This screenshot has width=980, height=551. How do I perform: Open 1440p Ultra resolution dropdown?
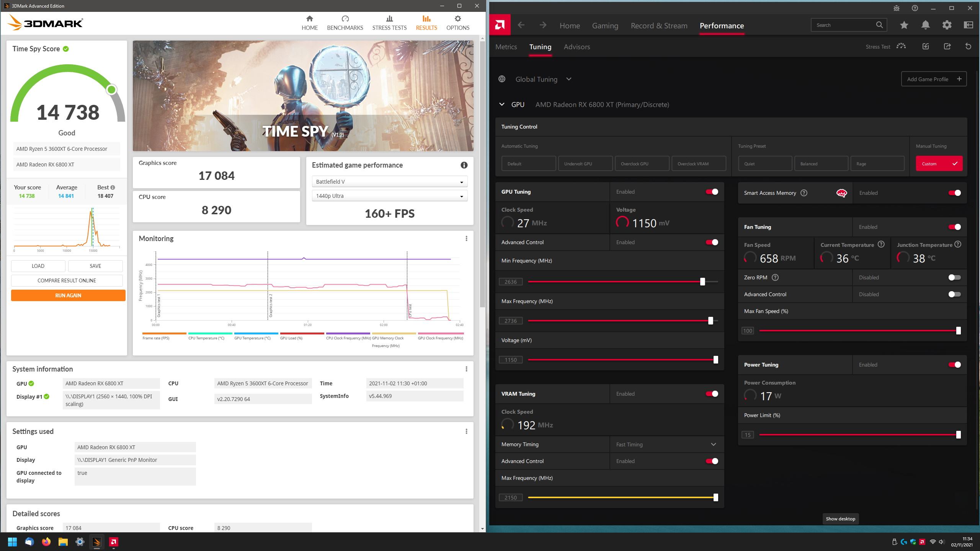pos(390,196)
